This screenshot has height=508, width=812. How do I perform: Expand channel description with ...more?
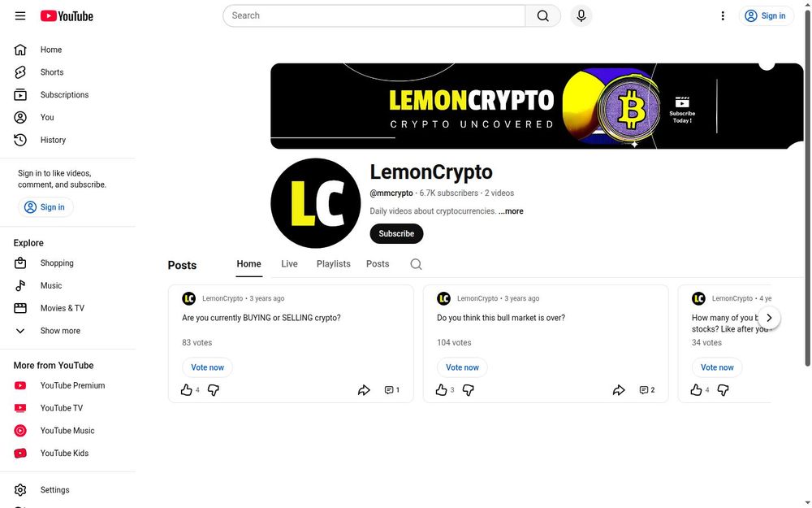click(x=511, y=211)
